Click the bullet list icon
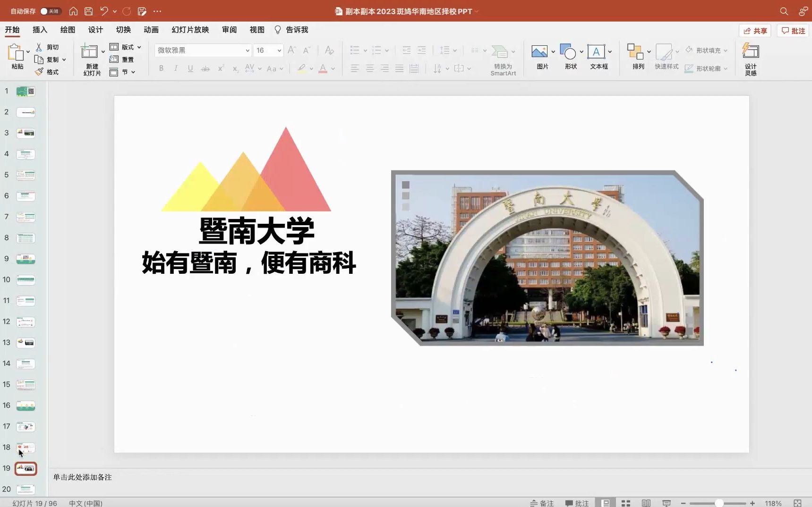The width and height of the screenshot is (812, 507). pyautogui.click(x=355, y=50)
